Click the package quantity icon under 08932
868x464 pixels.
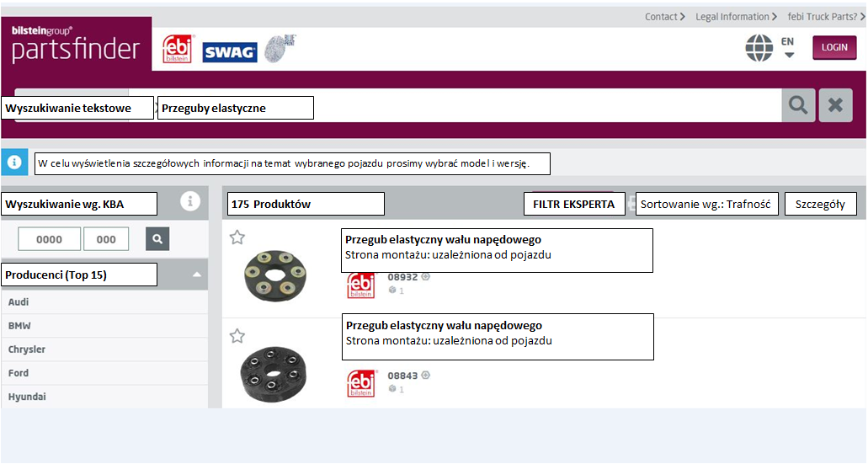(392, 291)
